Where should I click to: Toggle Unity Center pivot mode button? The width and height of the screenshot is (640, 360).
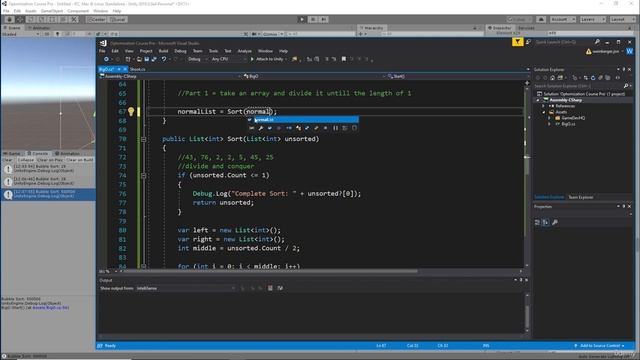point(97,20)
